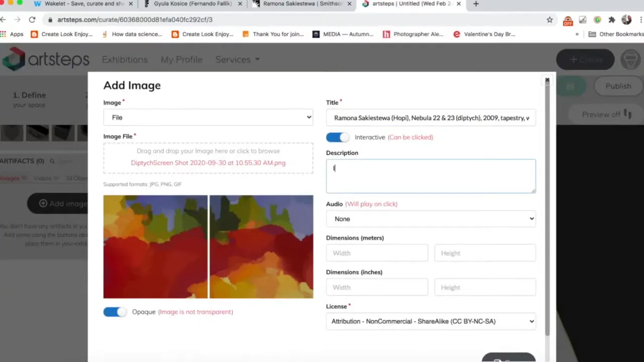Click the Publish button
Screen dimensions: 644x362
click(618, 86)
